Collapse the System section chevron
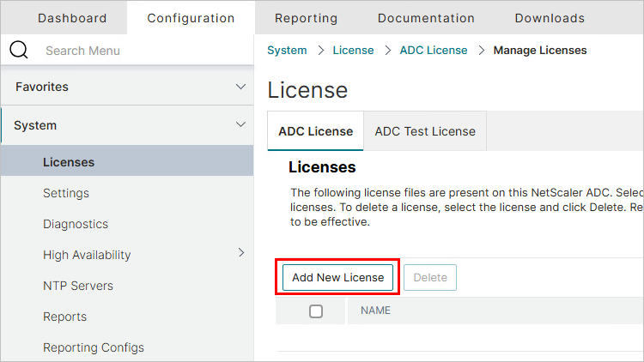Screen dimensions: 644x362 click(x=240, y=125)
